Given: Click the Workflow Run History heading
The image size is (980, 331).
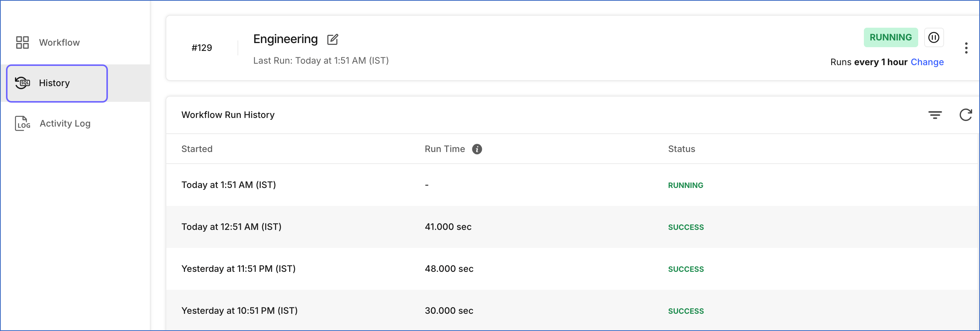Looking at the screenshot, I should (x=228, y=115).
